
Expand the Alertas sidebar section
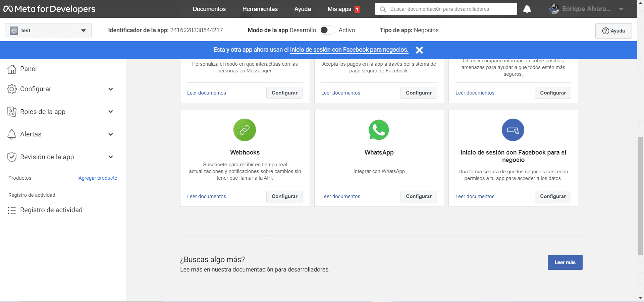tap(111, 134)
